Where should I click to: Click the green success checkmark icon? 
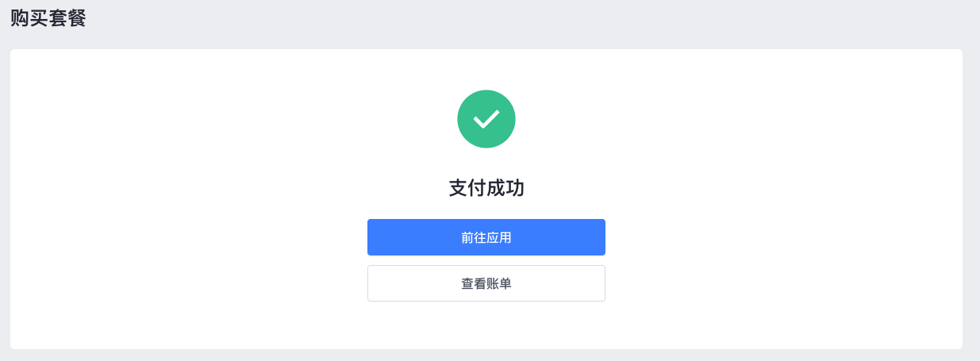pos(486,119)
